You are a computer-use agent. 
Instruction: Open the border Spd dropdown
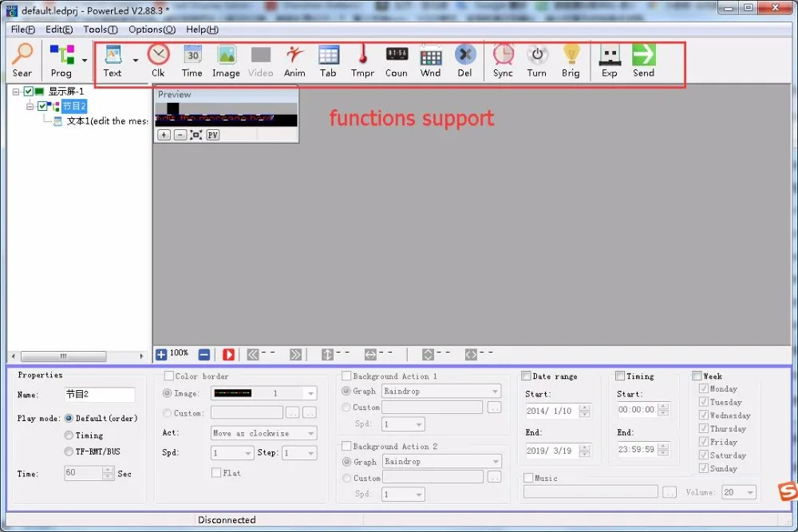point(248,453)
